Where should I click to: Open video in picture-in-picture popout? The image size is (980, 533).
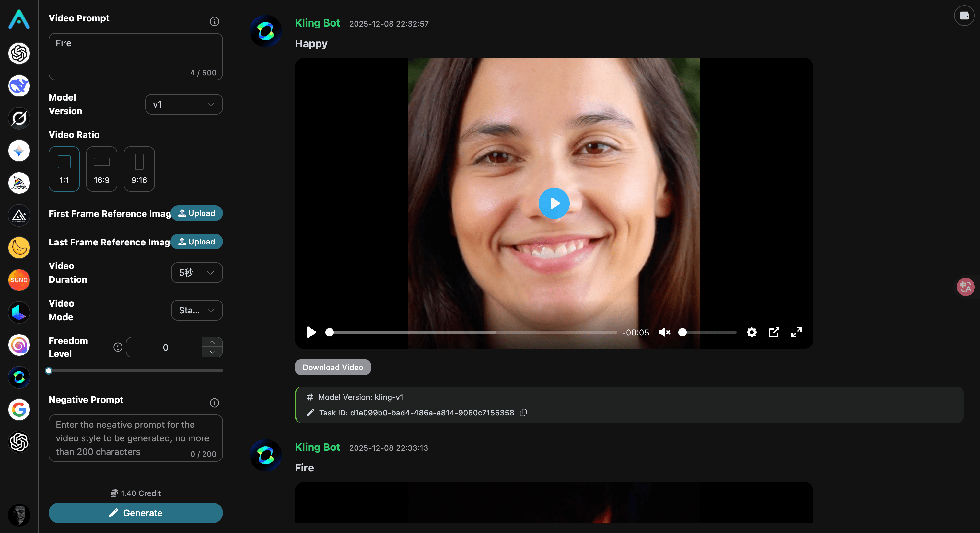pos(774,332)
